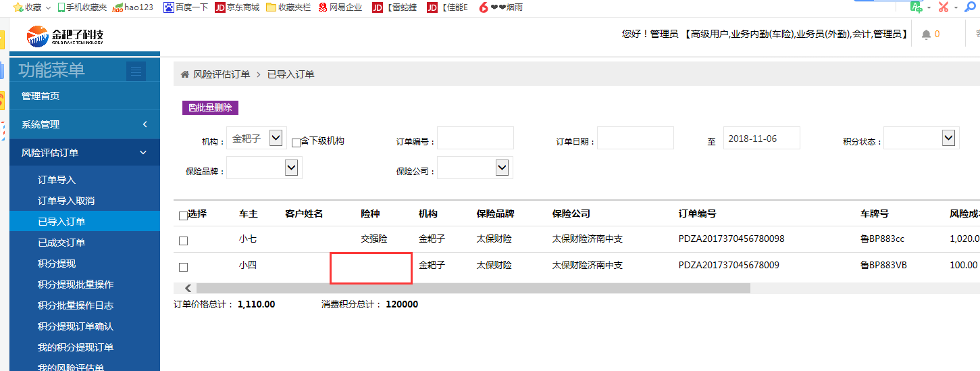The height and width of the screenshot is (371, 980).
Task: Check the checkbox for row 小七
Action: tap(183, 241)
